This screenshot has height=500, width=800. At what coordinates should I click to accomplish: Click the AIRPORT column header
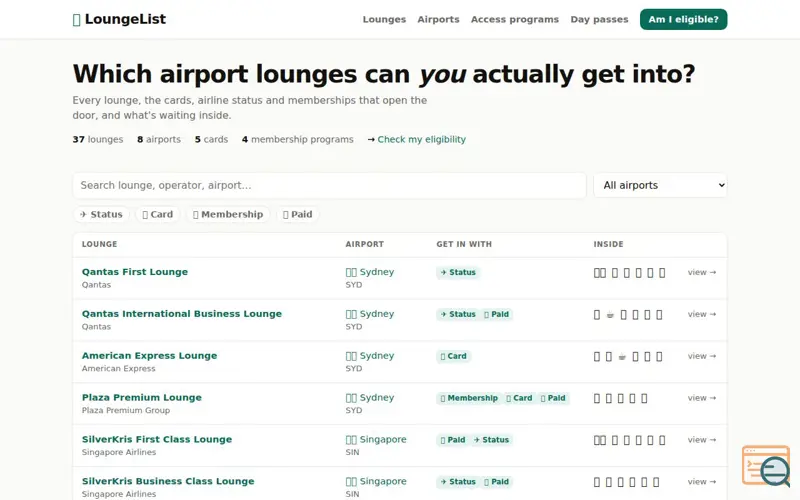coord(365,244)
